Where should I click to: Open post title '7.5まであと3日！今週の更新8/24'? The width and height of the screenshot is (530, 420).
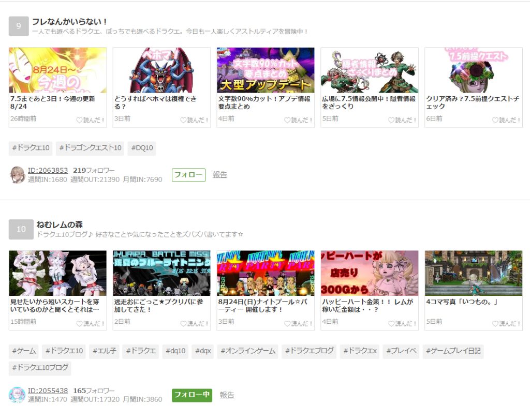click(x=53, y=102)
